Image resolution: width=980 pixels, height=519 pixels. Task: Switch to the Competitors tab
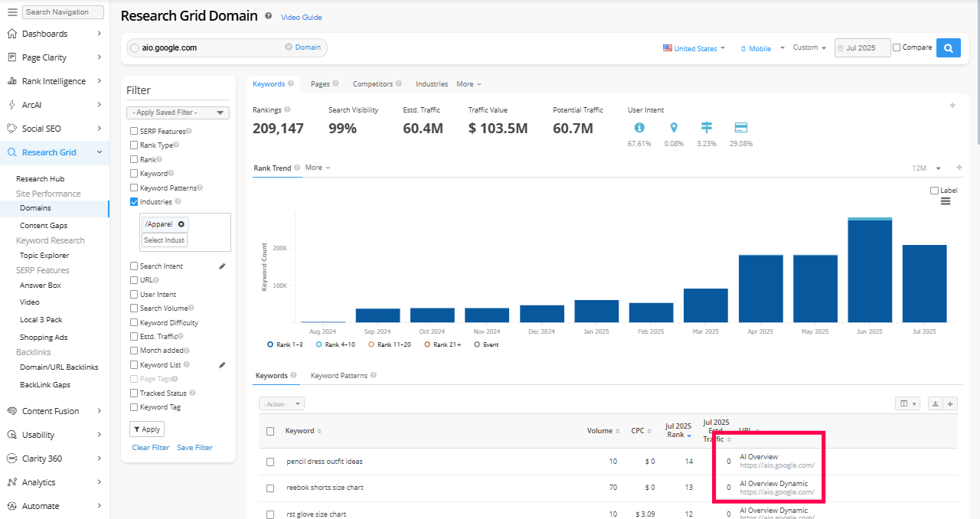click(x=372, y=84)
